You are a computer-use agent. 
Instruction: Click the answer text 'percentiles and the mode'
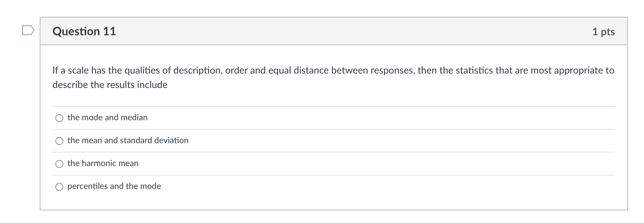114,186
